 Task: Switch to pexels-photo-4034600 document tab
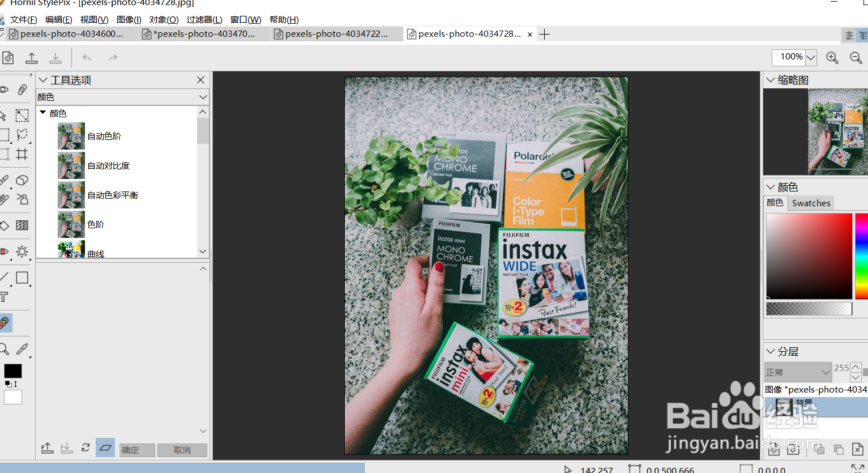[72, 34]
